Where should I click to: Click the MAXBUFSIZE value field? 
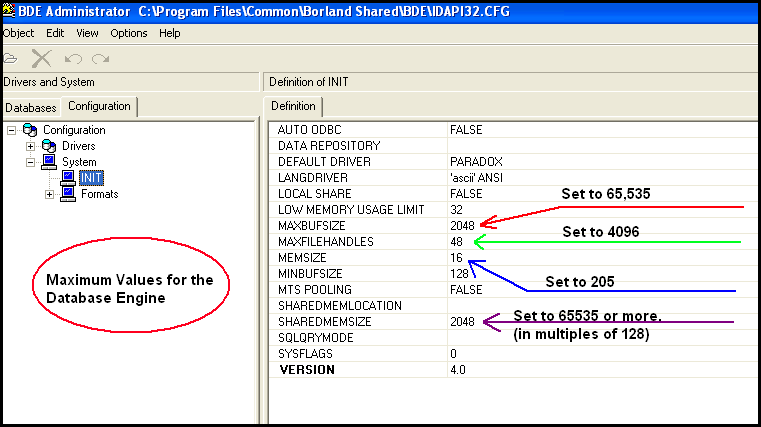463,225
